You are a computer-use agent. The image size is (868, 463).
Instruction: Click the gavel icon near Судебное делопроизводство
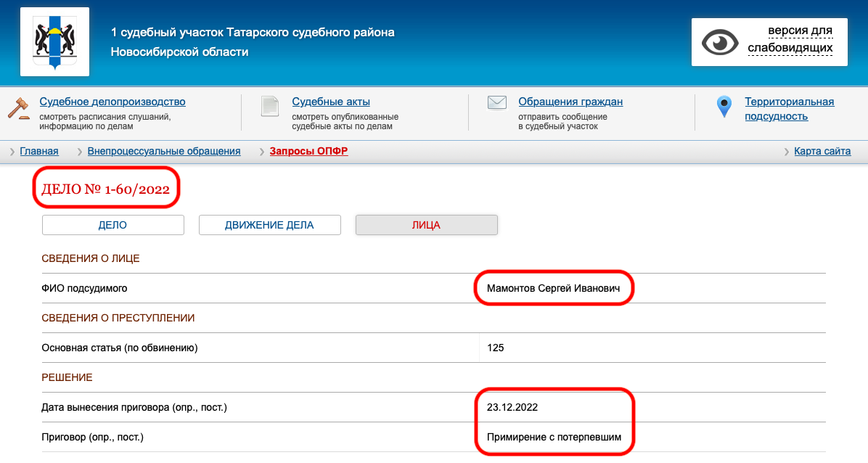(x=18, y=107)
